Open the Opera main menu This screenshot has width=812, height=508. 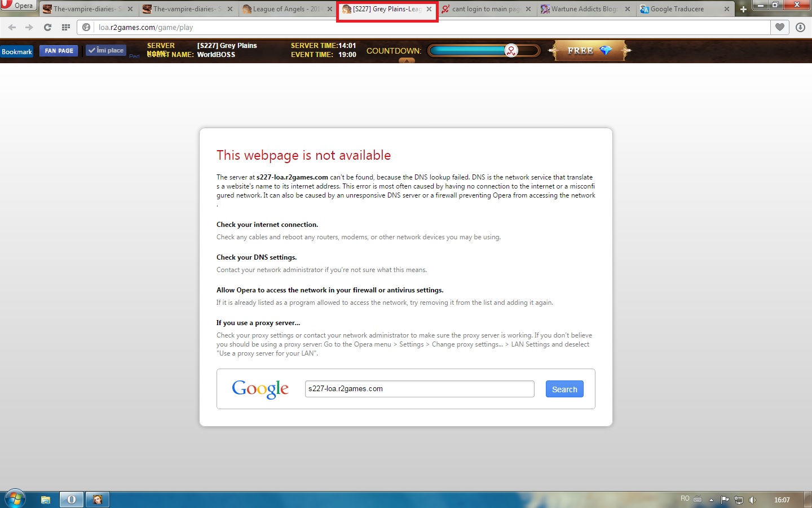18,6
